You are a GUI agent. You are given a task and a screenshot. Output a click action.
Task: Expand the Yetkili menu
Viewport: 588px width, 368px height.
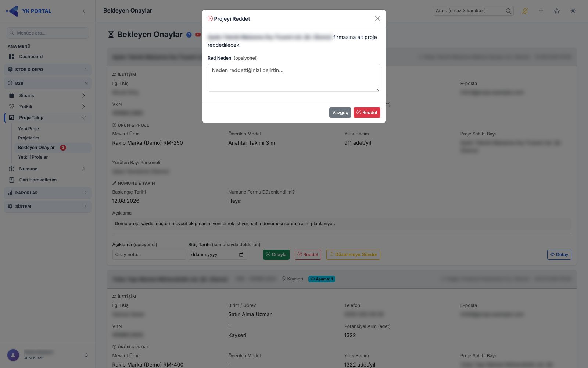(48, 107)
